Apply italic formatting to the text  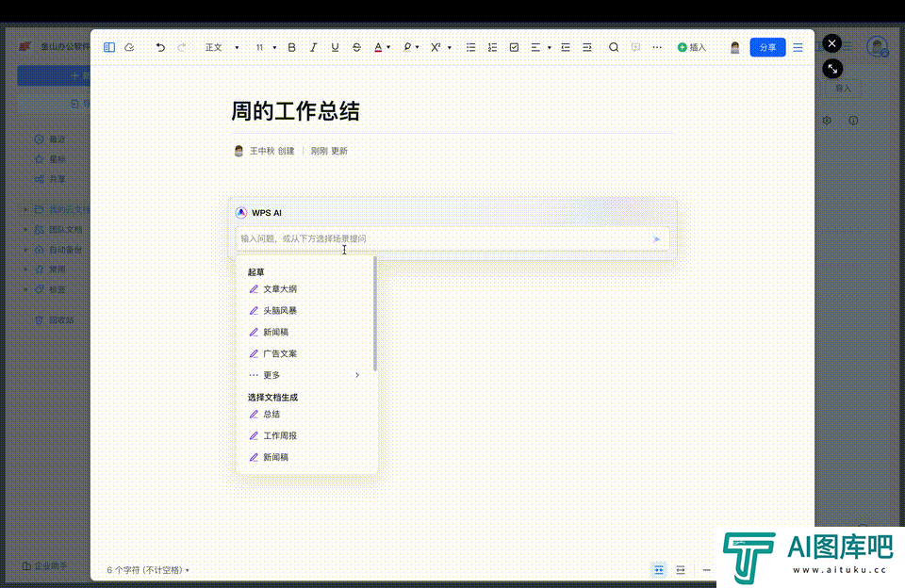coord(313,47)
